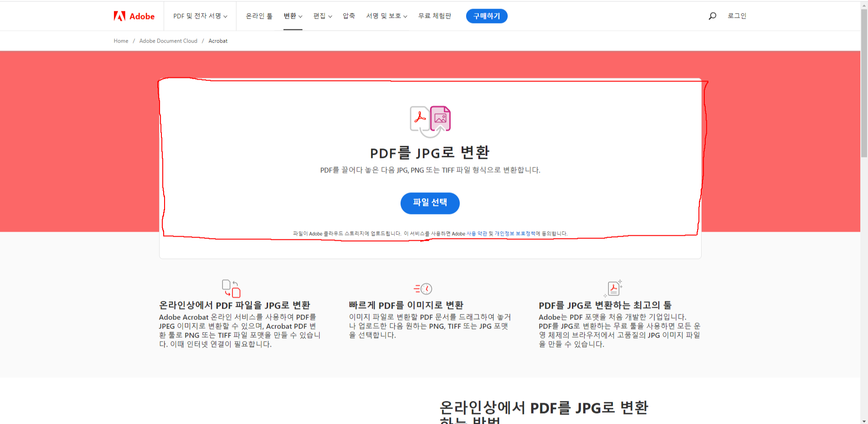Image resolution: width=868 pixels, height=424 pixels.
Task: Click the 빠르게 PDF를 이미지로 변환 heading
Action: click(406, 305)
